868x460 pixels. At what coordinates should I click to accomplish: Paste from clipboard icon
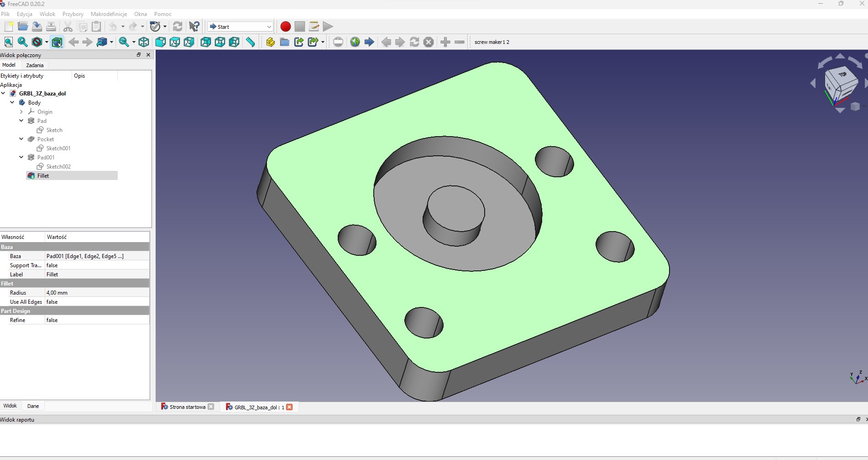coord(96,26)
